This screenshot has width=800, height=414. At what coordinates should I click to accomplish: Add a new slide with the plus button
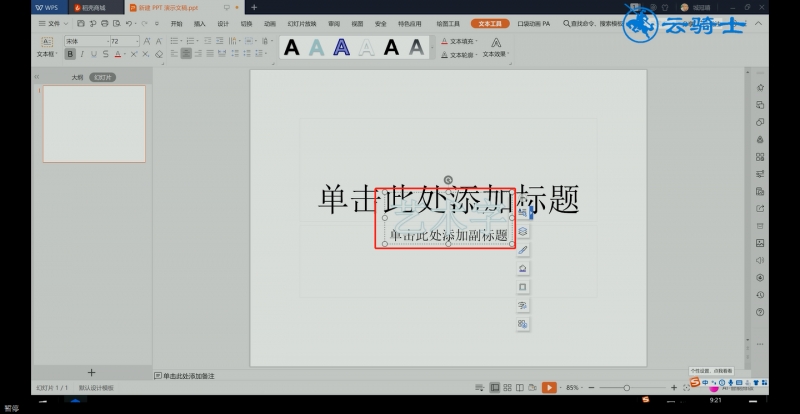(x=91, y=373)
